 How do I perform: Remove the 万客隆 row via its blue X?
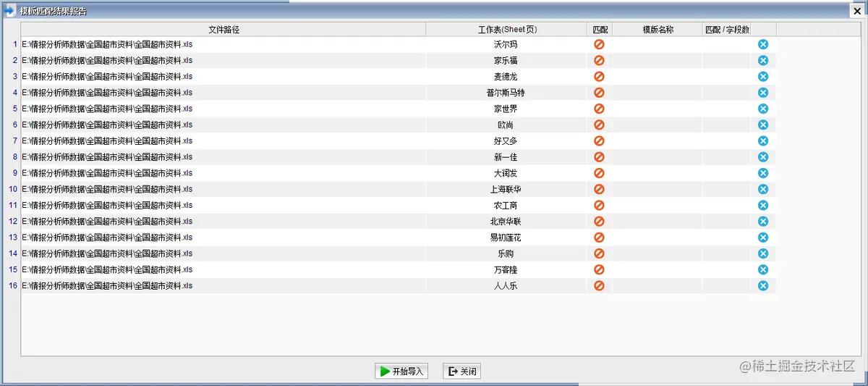pyautogui.click(x=763, y=269)
